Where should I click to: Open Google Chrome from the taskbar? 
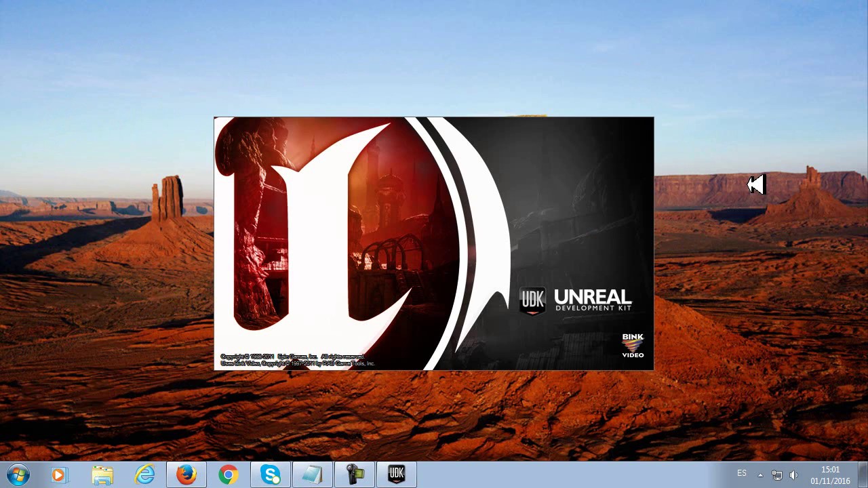[x=229, y=475]
